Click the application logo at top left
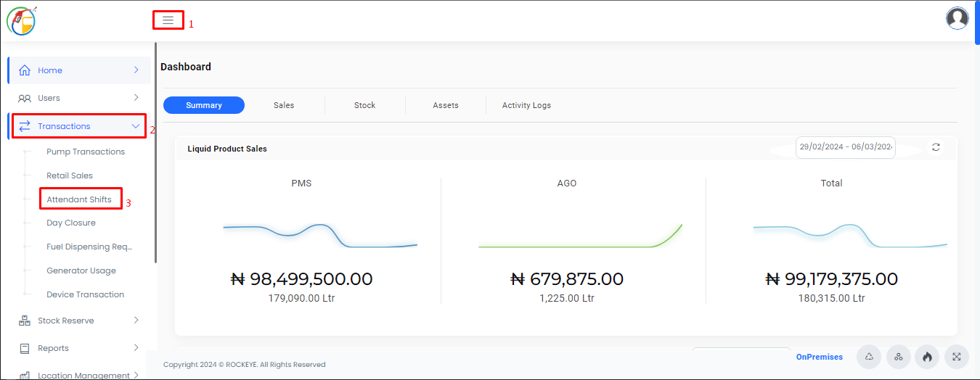 21,20
